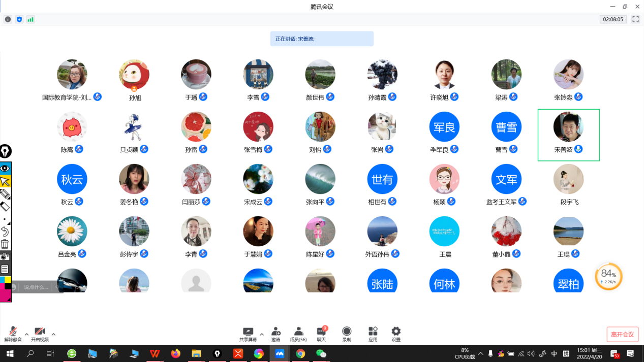Open the 聊天 chat panel
Viewport: 644px width, 362px height.
[321, 334]
